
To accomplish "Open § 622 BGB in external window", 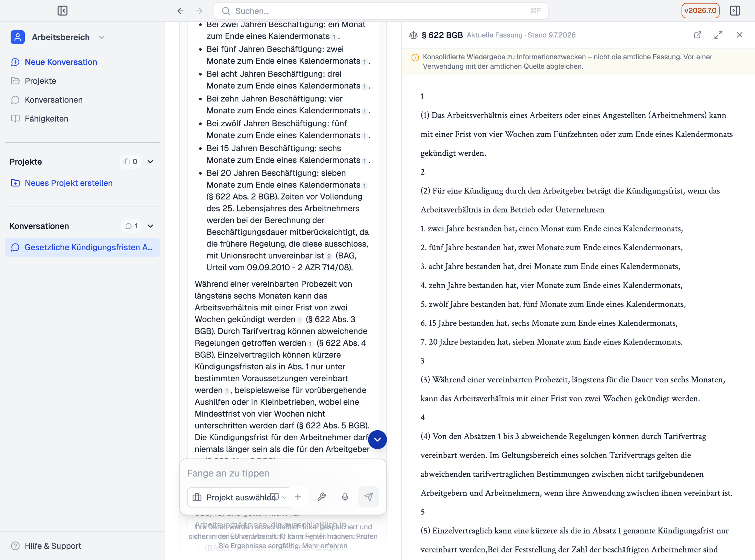I will pos(697,35).
